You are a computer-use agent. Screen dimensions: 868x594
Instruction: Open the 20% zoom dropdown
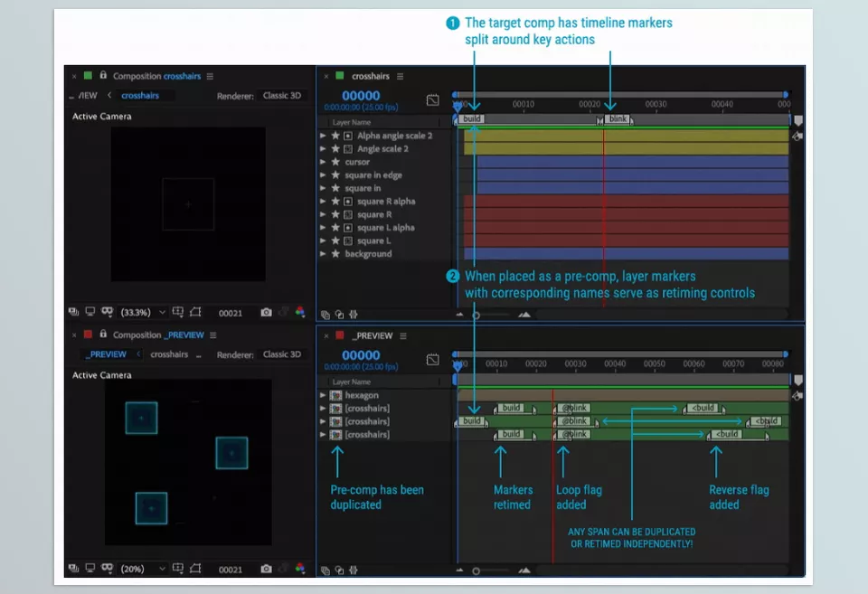click(143, 569)
